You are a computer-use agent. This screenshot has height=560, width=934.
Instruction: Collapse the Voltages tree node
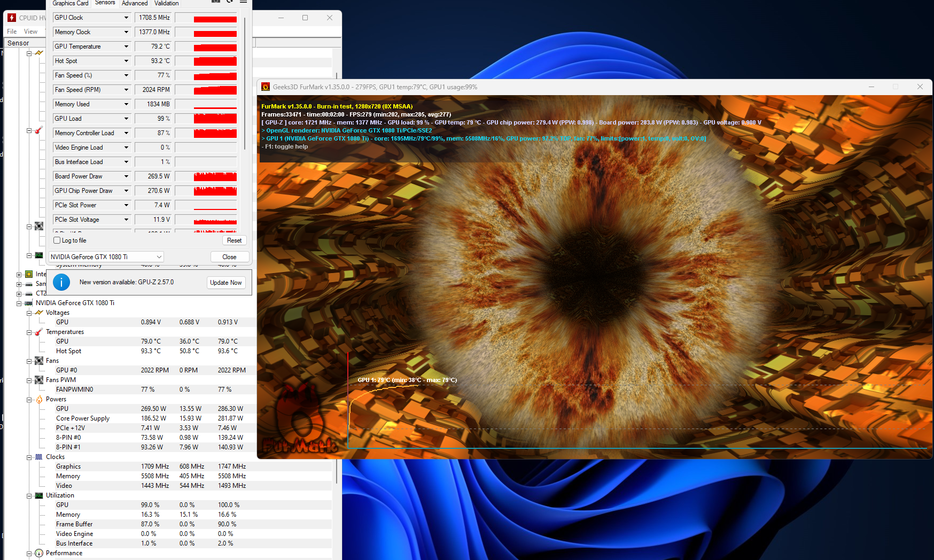[29, 313]
